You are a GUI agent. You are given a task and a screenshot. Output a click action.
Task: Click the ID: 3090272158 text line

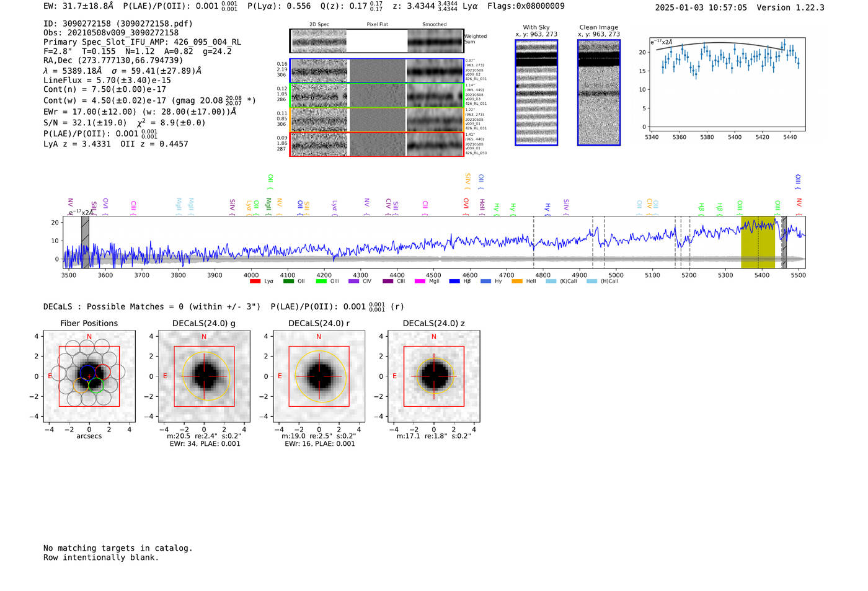(118, 24)
